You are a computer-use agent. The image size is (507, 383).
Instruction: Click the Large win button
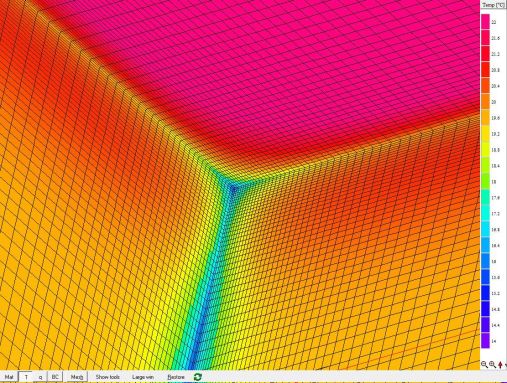[x=143, y=377]
